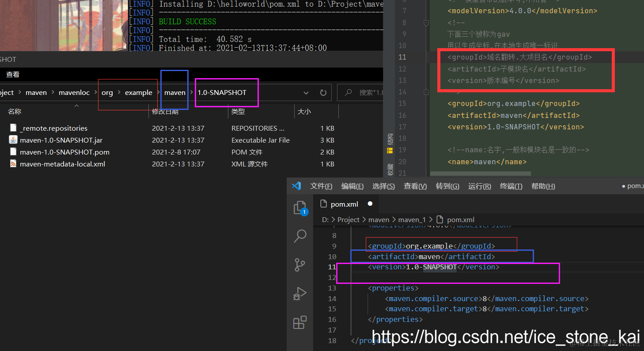This screenshot has width=644, height=351.
Task: Toggle the code fold marker at line 14 in the IDE
Action: tap(426, 92)
